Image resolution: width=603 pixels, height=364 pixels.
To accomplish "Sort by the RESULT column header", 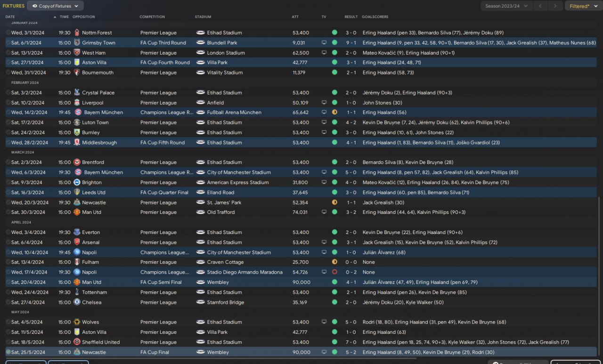I will [351, 17].
